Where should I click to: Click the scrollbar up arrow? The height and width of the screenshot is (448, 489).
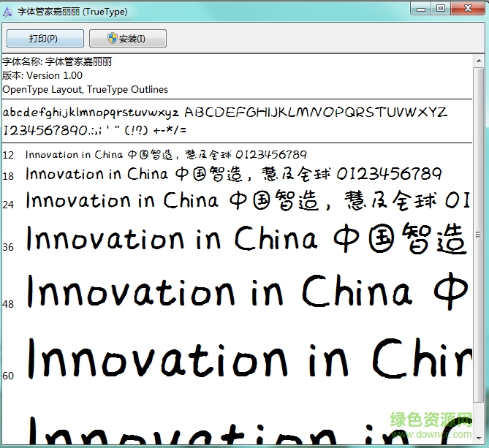pyautogui.click(x=479, y=61)
